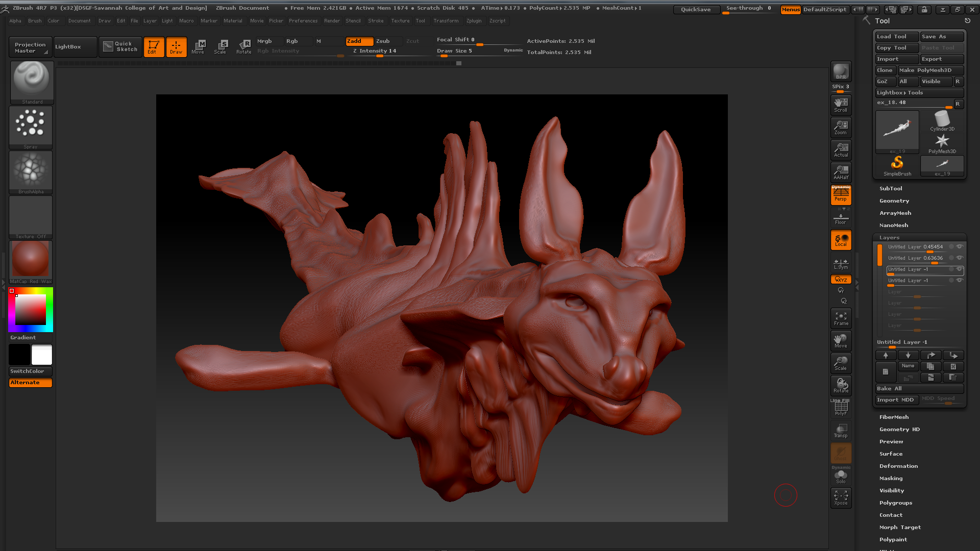The height and width of the screenshot is (551, 980).
Task: Click the Bake All button
Action: pos(919,389)
